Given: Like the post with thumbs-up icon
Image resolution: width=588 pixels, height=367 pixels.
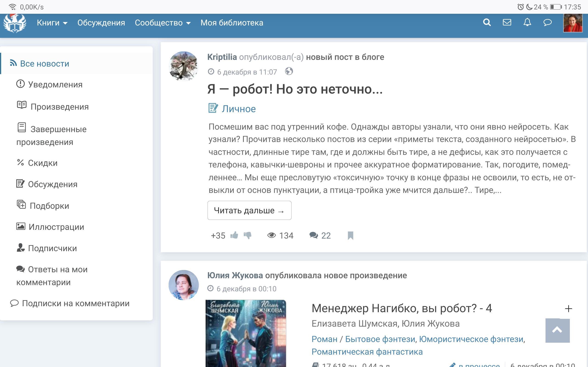Looking at the screenshot, I should point(234,235).
